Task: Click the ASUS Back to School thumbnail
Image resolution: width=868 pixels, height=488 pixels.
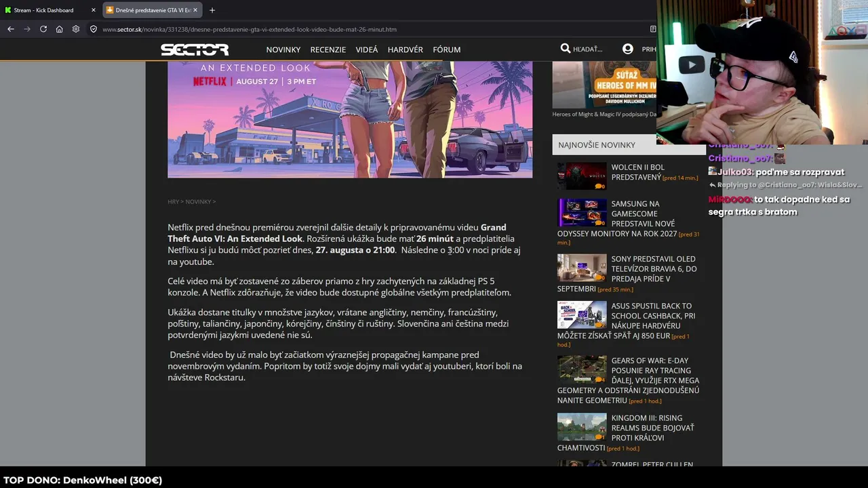Action: click(x=582, y=314)
